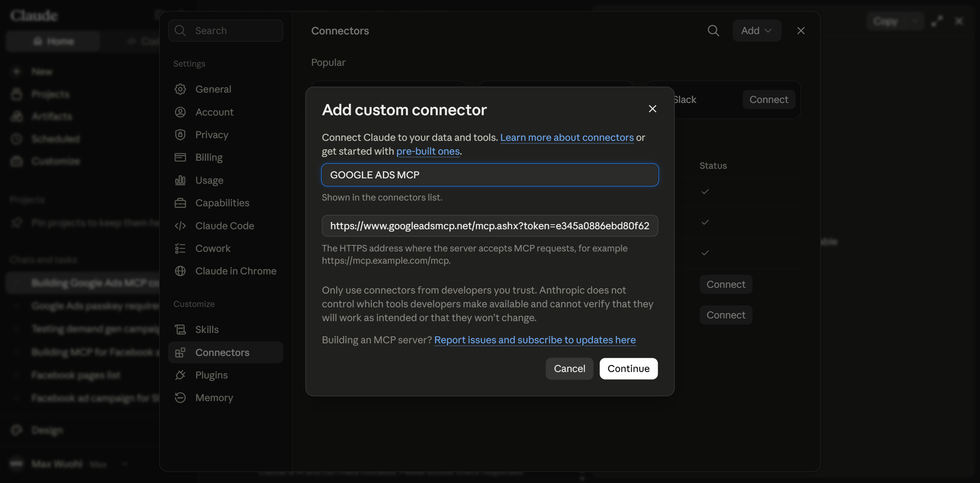Click the Privacy shield icon
980x483 pixels.
pos(180,135)
